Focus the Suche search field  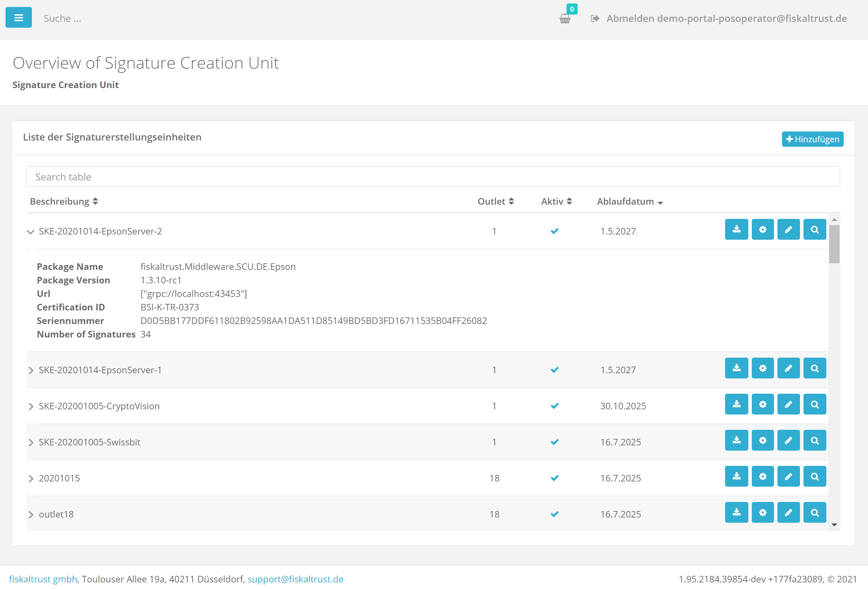62,18
